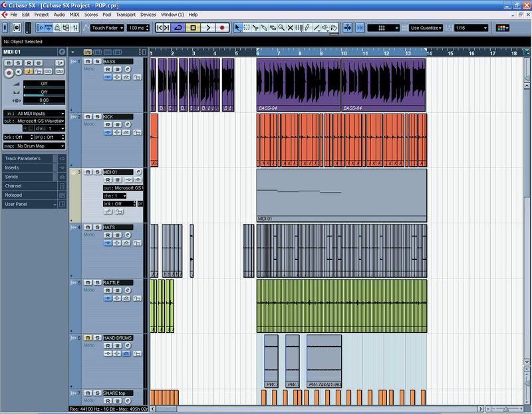Open the MIDI menu
The width and height of the screenshot is (532, 414).
(74, 15)
